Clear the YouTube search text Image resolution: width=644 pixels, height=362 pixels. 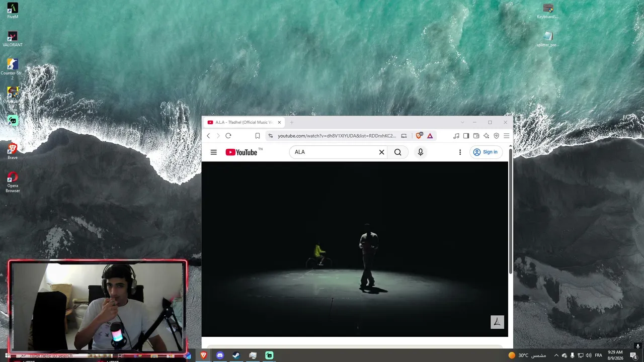click(x=382, y=152)
